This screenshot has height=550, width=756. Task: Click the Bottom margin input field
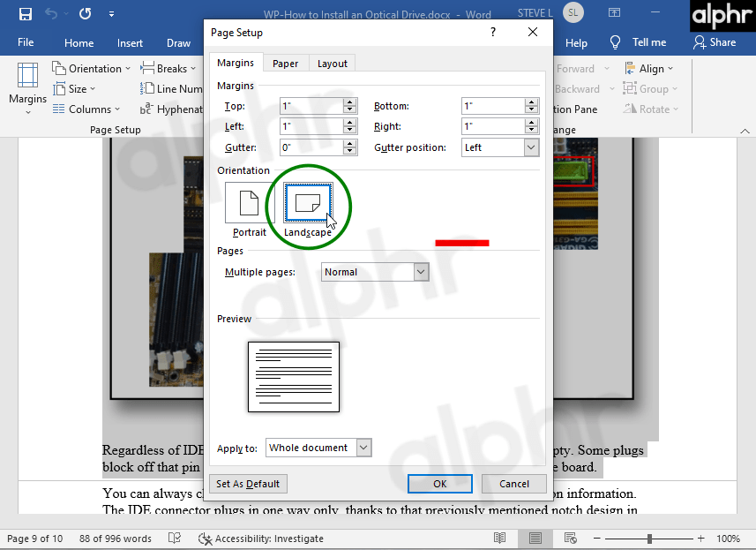(493, 106)
